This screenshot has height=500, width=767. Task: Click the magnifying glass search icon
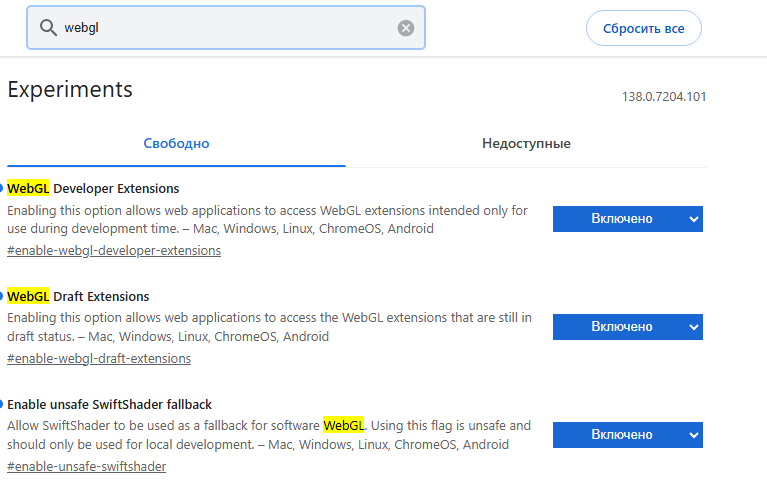(47, 28)
